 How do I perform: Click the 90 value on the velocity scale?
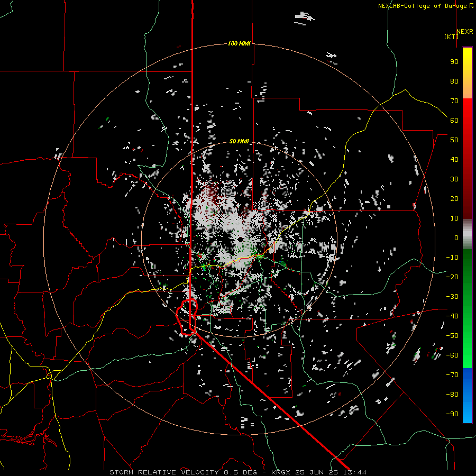(454, 62)
